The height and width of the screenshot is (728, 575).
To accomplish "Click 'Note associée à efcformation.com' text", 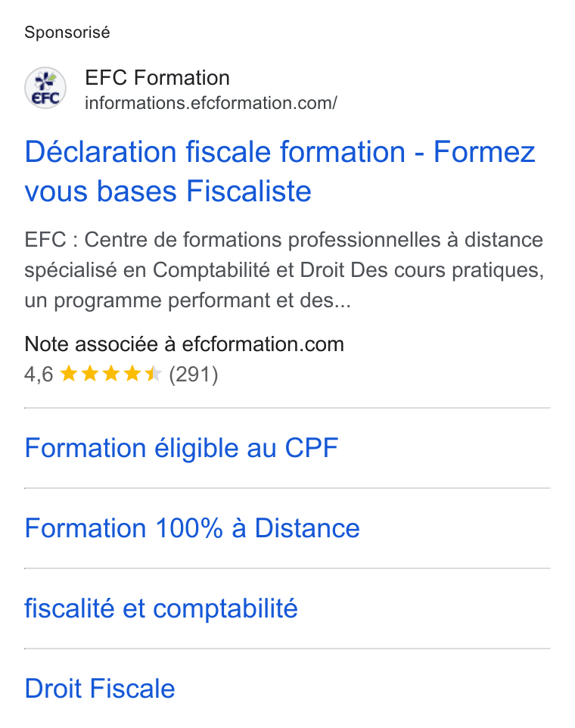I will click(185, 344).
